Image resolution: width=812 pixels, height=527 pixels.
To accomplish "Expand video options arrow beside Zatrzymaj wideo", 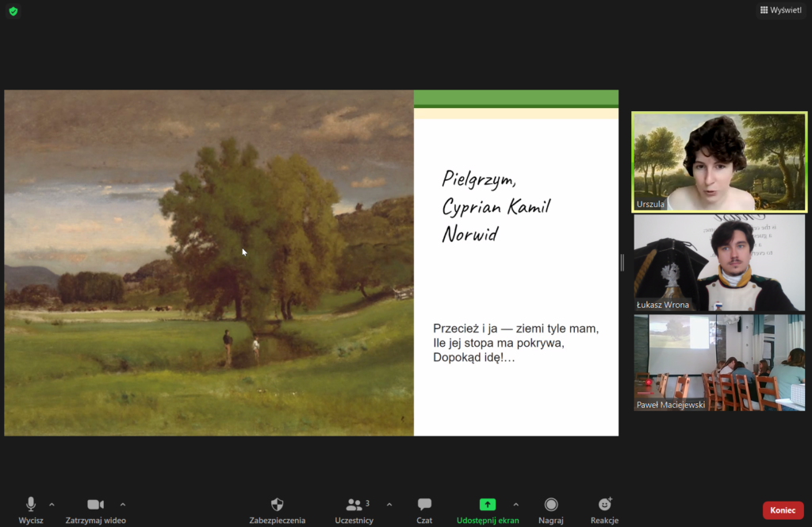I will coord(123,504).
